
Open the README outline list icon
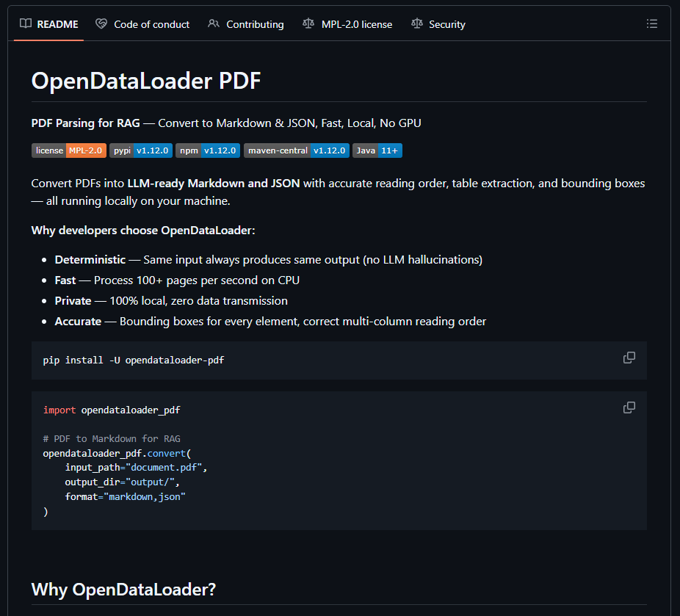[x=652, y=23]
